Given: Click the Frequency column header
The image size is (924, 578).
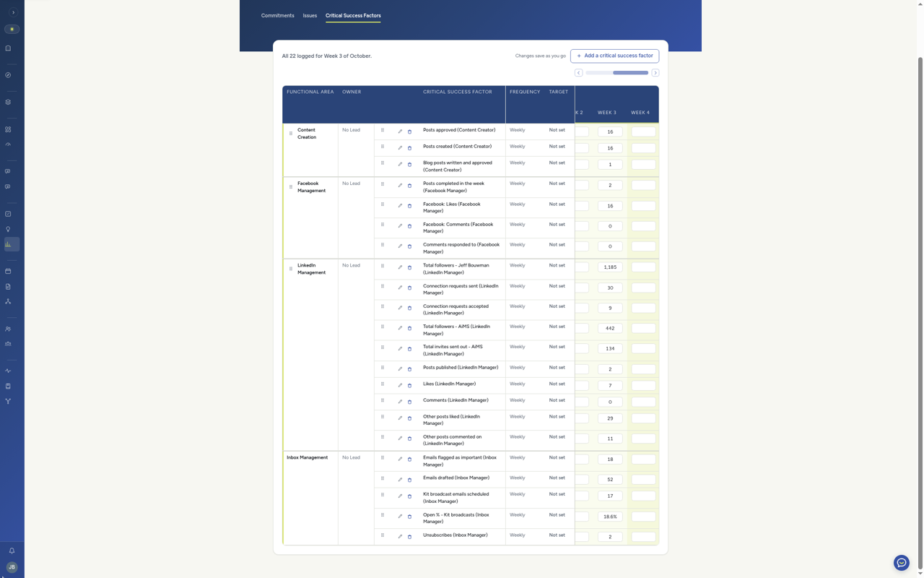Looking at the screenshot, I should (525, 92).
